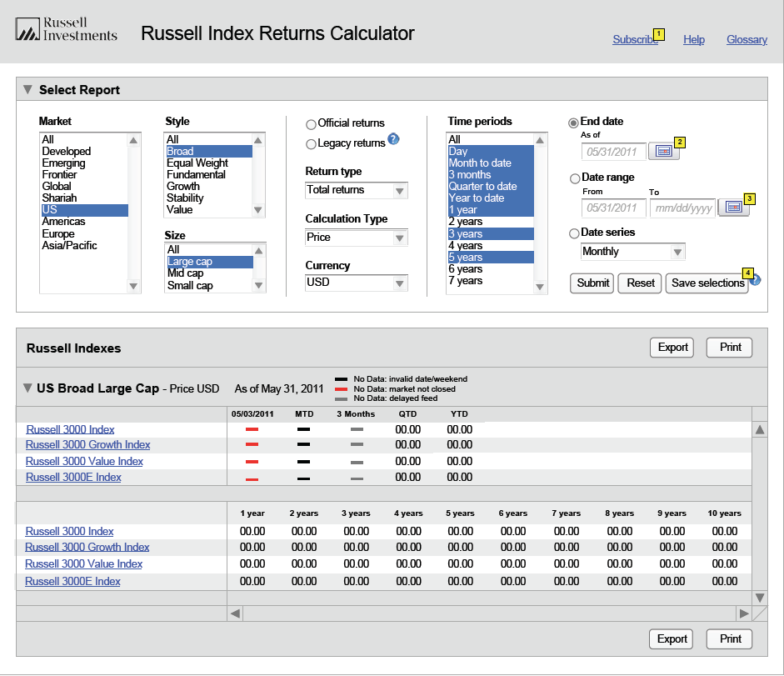
Task: Click the Submit button
Action: [592, 283]
